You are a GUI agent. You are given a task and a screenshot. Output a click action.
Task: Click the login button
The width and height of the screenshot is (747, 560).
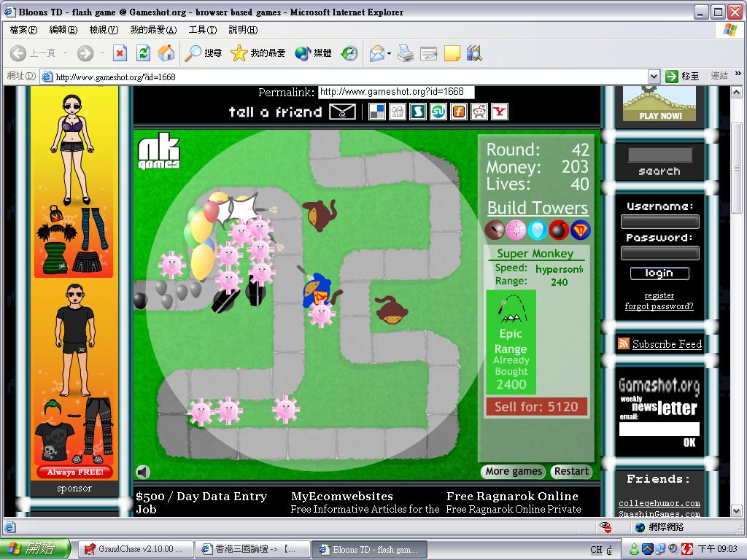659,273
